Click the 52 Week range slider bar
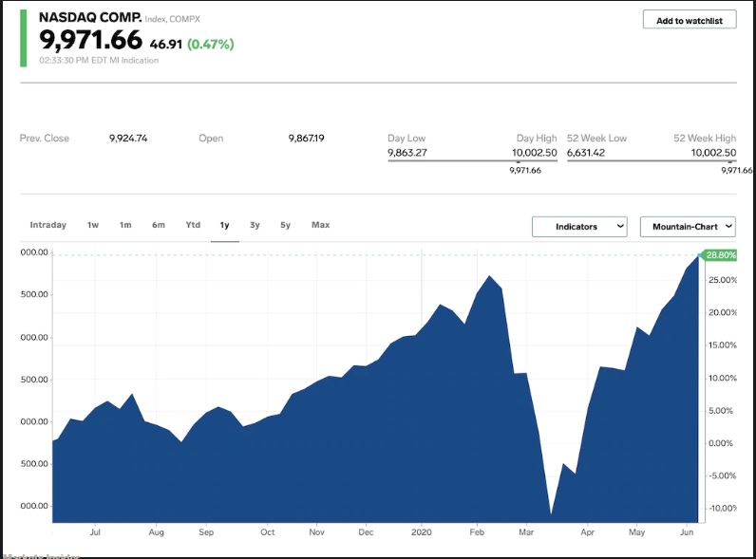 652,160
